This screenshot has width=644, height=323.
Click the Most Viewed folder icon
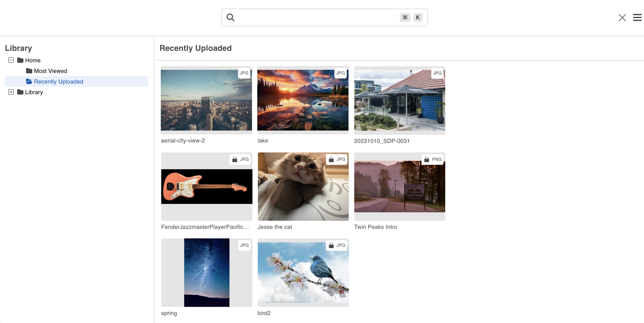29,71
